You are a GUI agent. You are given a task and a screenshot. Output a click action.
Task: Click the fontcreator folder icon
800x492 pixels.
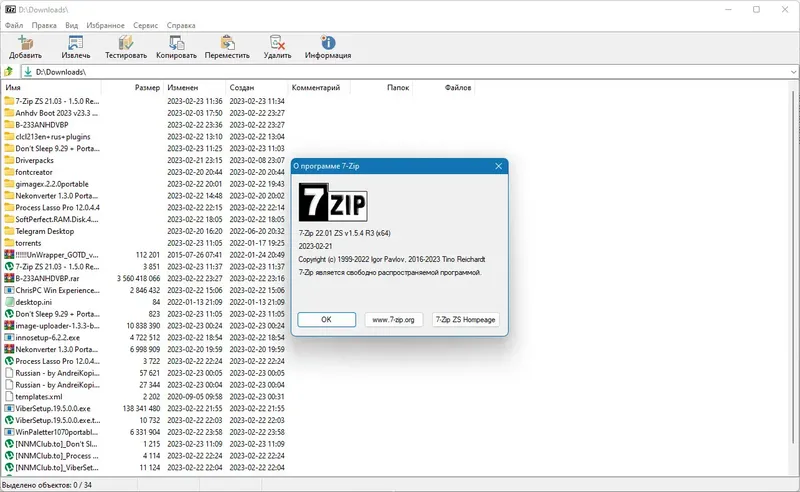9,172
